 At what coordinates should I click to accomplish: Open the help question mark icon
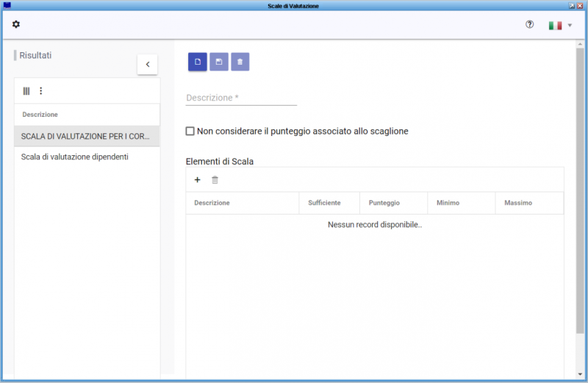pyautogui.click(x=529, y=24)
